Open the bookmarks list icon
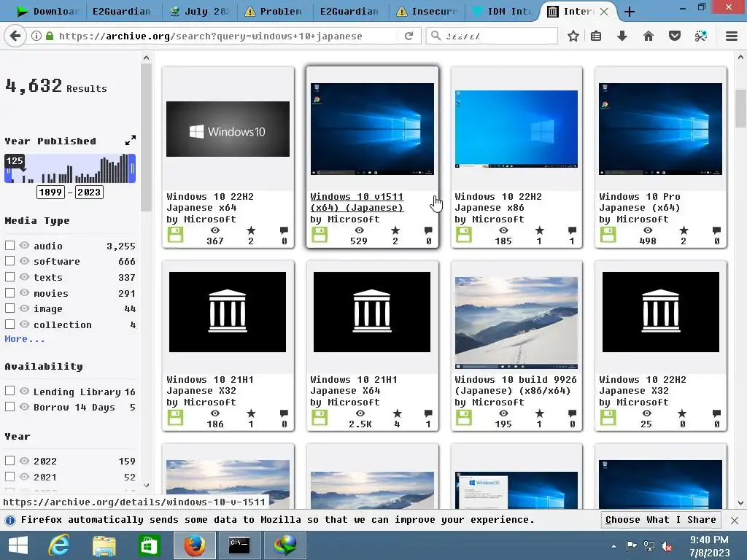 pos(596,36)
